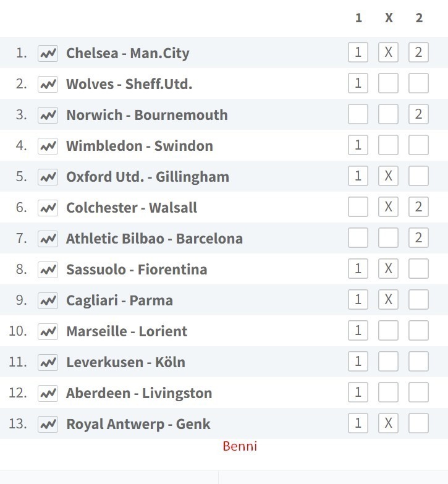Show stats graph for Norwich - Bournemouth
This screenshot has height=484, width=448.
point(48,115)
